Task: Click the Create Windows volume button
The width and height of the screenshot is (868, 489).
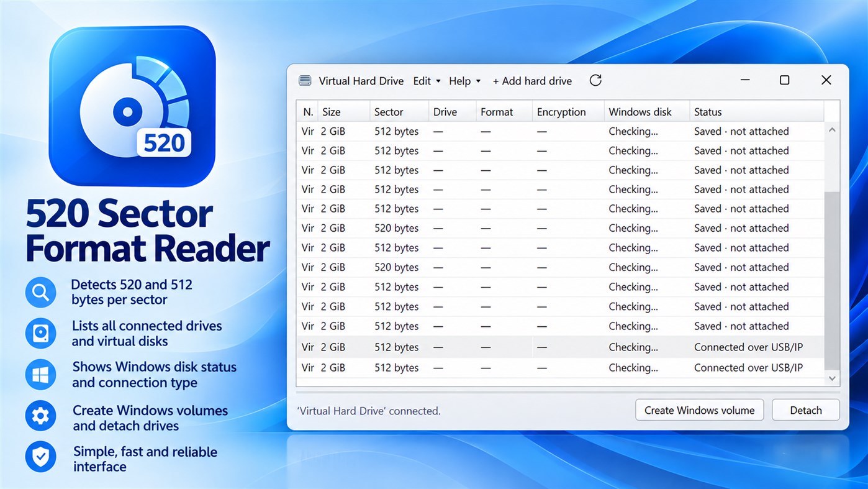Action: click(700, 410)
